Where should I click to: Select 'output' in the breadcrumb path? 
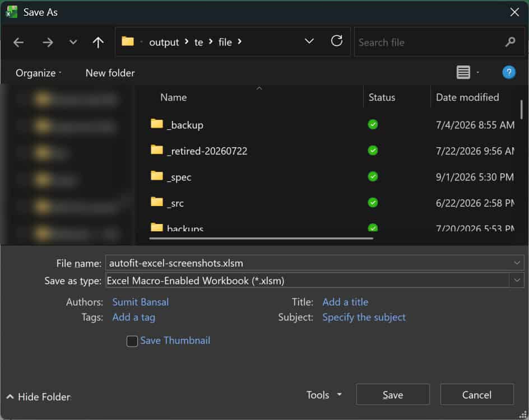[x=164, y=43]
